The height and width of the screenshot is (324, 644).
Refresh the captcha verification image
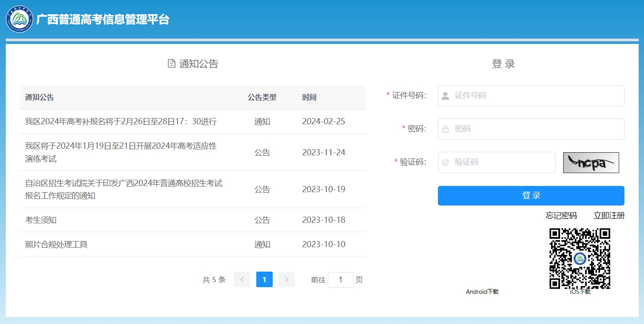(591, 162)
